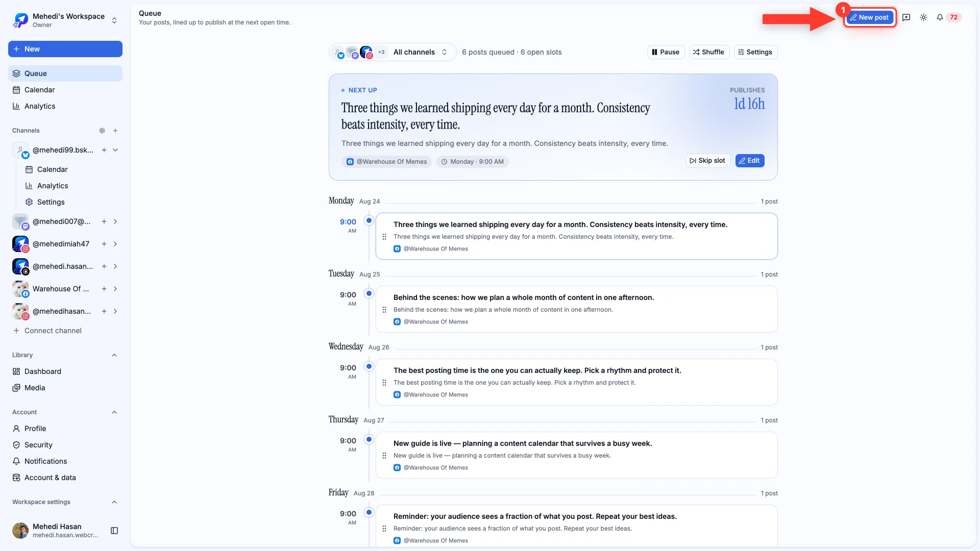Viewport: 980px width, 551px height.
Task: Open the workspace switcher chevrons
Action: 114,20
